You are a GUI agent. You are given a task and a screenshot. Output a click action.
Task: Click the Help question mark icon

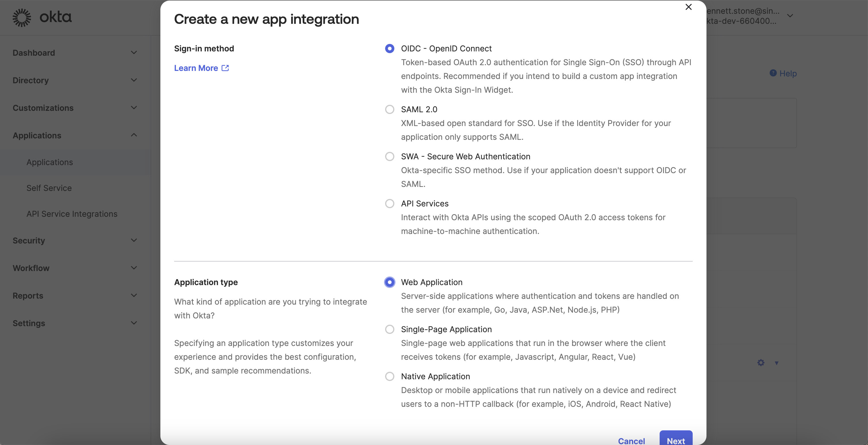773,73
